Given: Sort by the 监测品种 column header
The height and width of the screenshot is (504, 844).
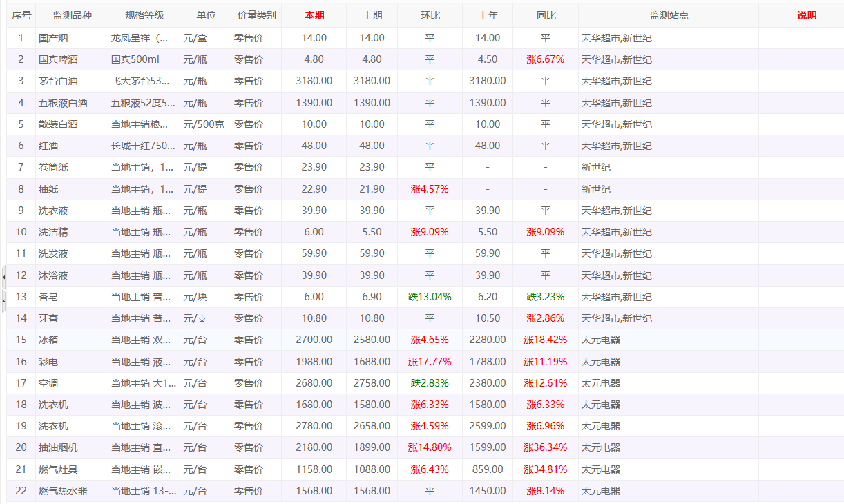Looking at the screenshot, I should pyautogui.click(x=72, y=15).
